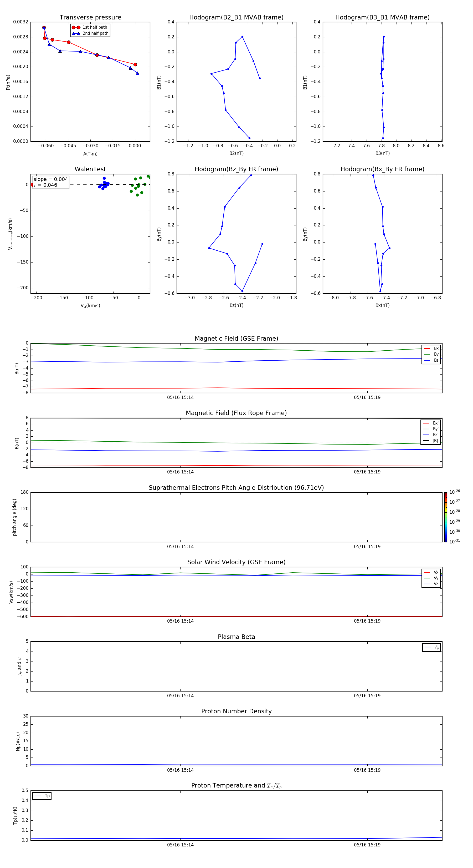Click the 10^-31 colorbar label
Image resolution: width=473 pixels, height=868 pixels.
pyautogui.click(x=455, y=542)
